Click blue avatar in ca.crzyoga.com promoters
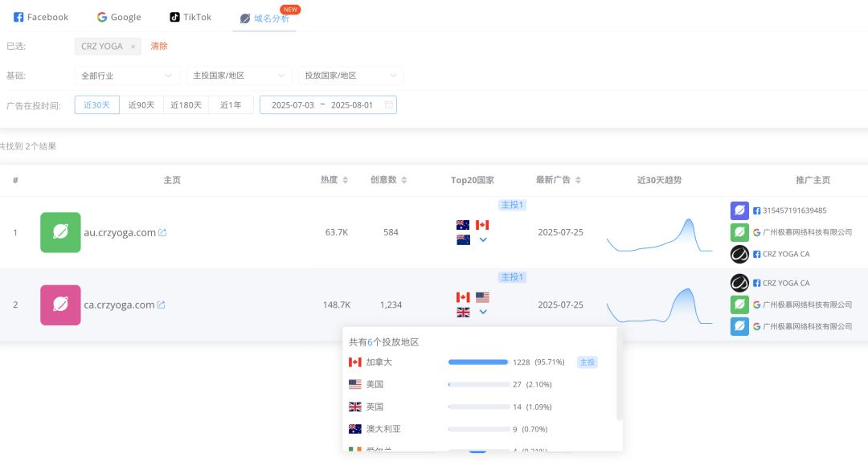The image size is (868, 462). (739, 326)
